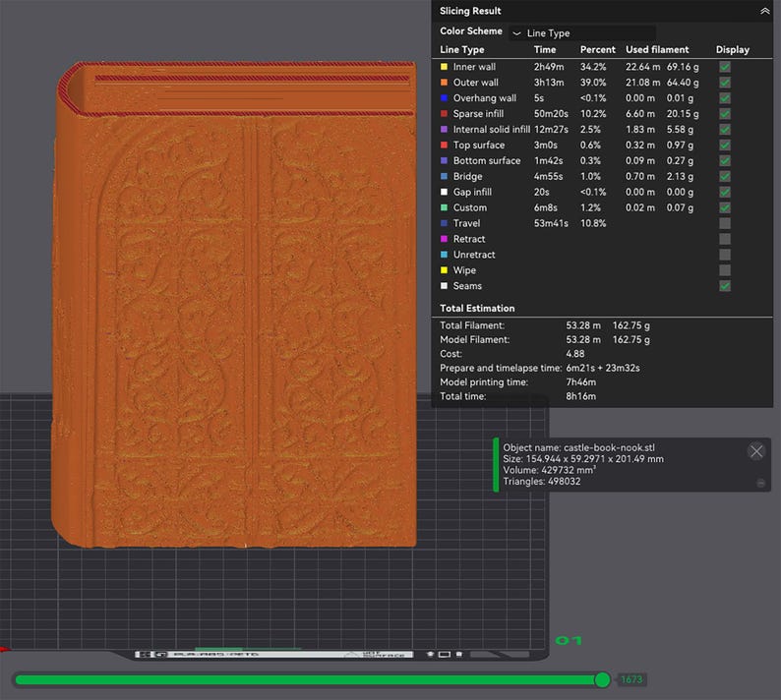Click the Model printing time 7h46m
Screen dimensions: 781x700
[580, 382]
